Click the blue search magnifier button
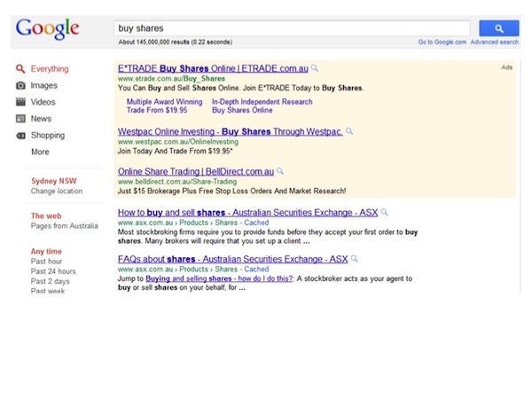This screenshot has width=532, height=399. coord(498,28)
